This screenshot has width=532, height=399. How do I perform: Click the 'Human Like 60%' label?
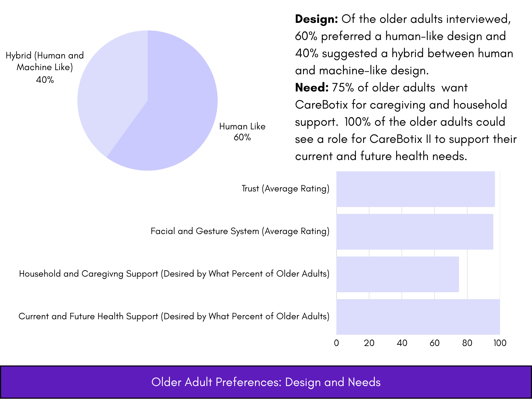pos(242,132)
